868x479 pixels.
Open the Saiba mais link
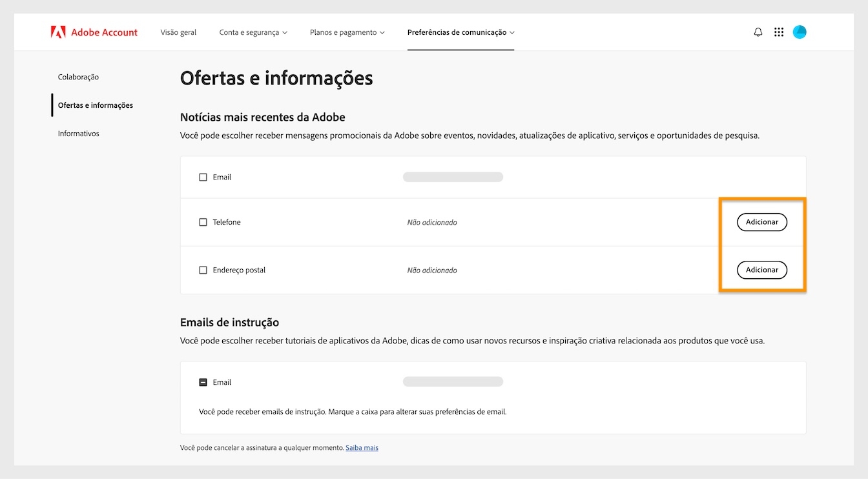(x=362, y=447)
